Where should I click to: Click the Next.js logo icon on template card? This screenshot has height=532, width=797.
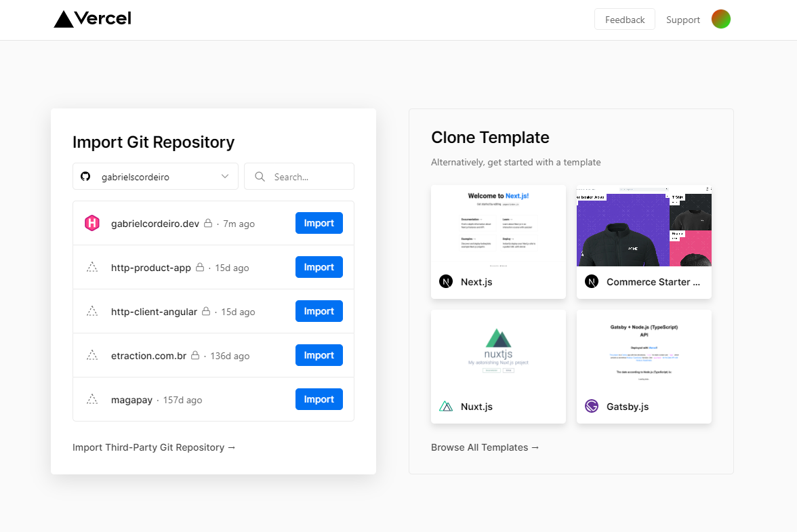(446, 281)
